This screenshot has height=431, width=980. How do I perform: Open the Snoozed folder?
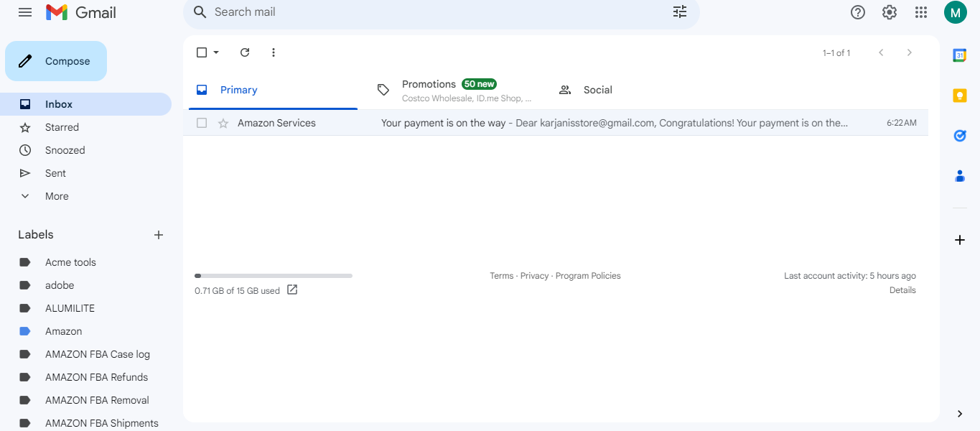click(85, 150)
